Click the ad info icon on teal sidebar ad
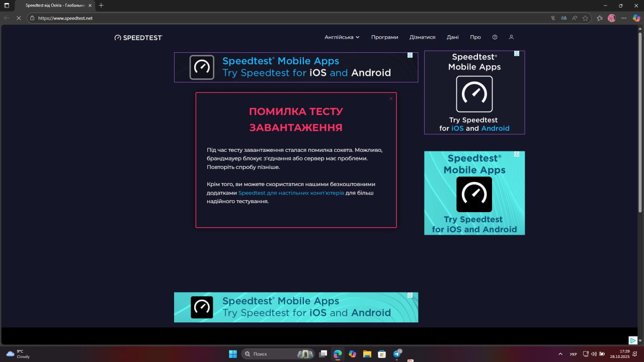Viewport: 644px width, 362px height. pyautogui.click(x=517, y=154)
